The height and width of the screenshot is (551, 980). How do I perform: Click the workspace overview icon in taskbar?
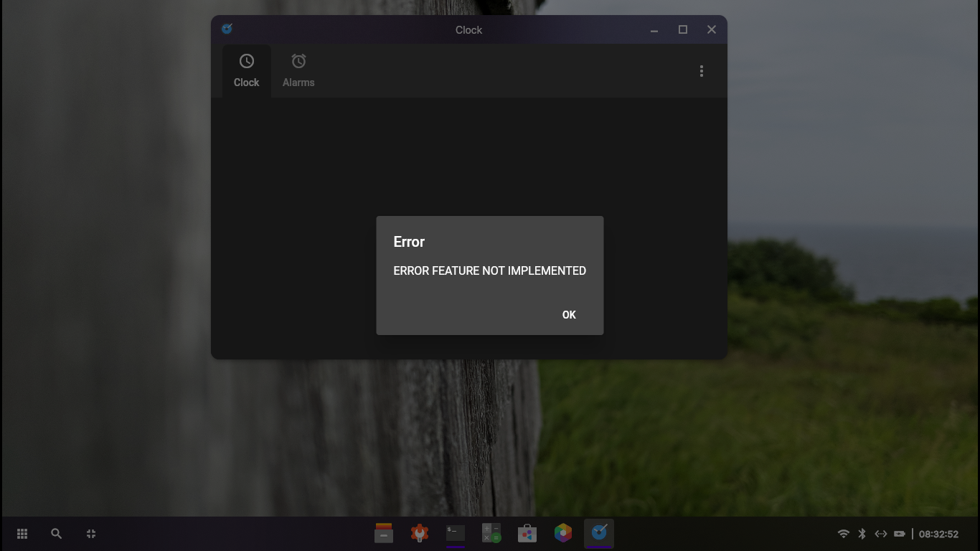coord(91,534)
